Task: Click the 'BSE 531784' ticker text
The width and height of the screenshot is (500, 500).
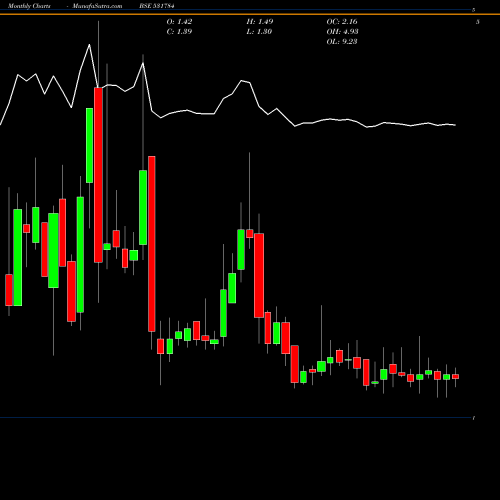Action: 157,6
